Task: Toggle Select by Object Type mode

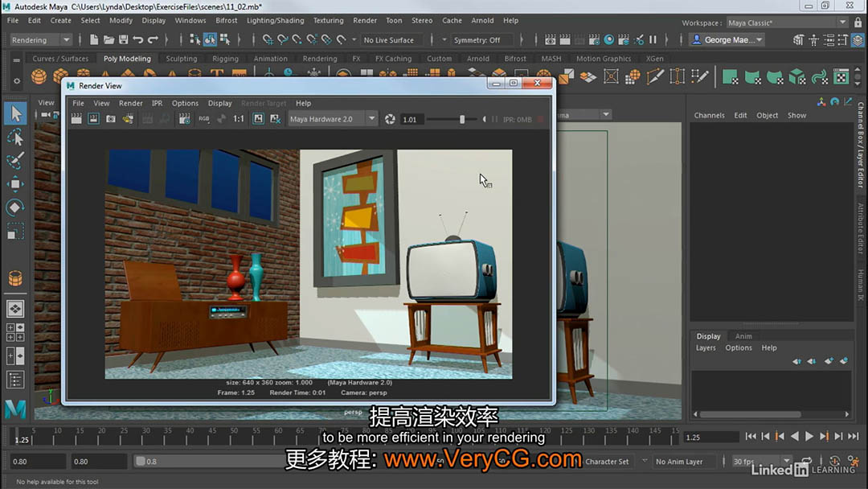Action: click(210, 40)
